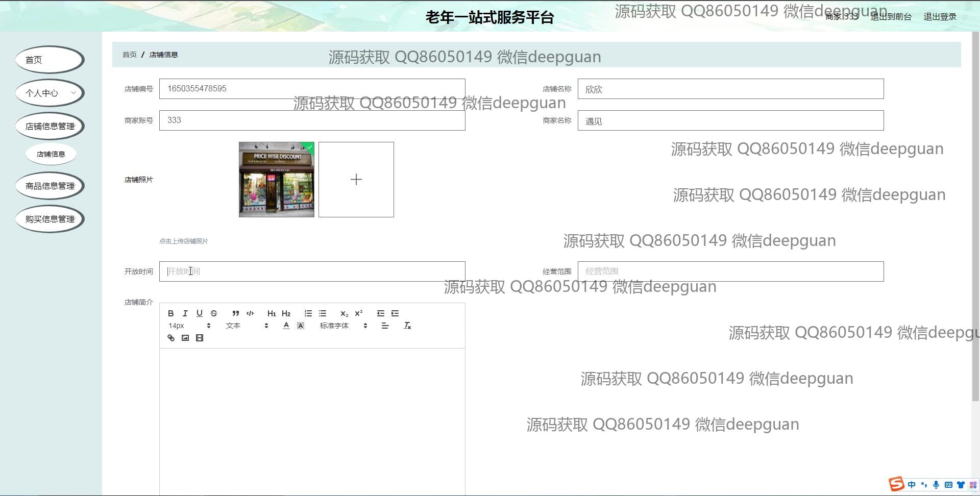The height and width of the screenshot is (496, 980).
Task: Open the text color picker
Action: (x=286, y=326)
